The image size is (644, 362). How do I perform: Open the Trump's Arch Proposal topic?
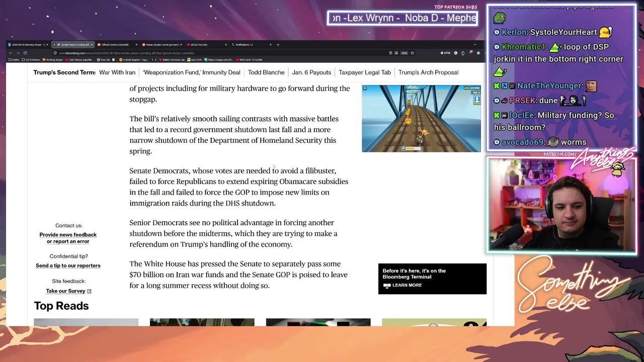pos(429,72)
